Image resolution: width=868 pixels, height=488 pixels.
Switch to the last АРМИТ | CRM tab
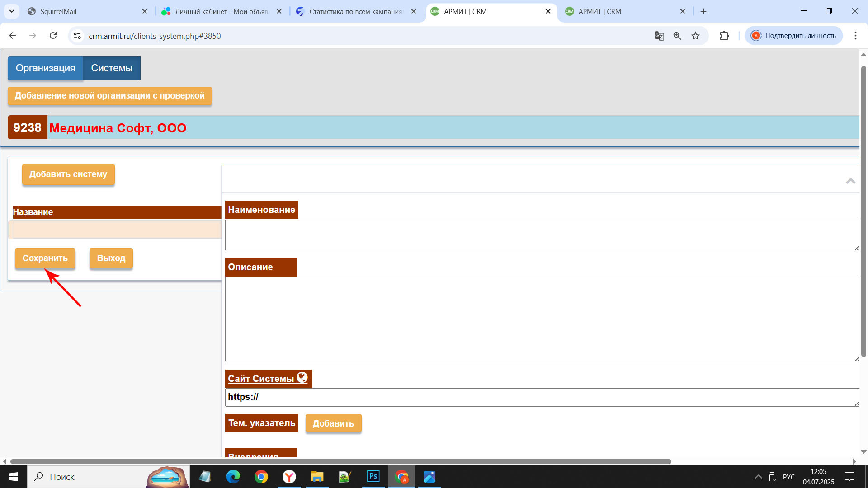pyautogui.click(x=626, y=11)
